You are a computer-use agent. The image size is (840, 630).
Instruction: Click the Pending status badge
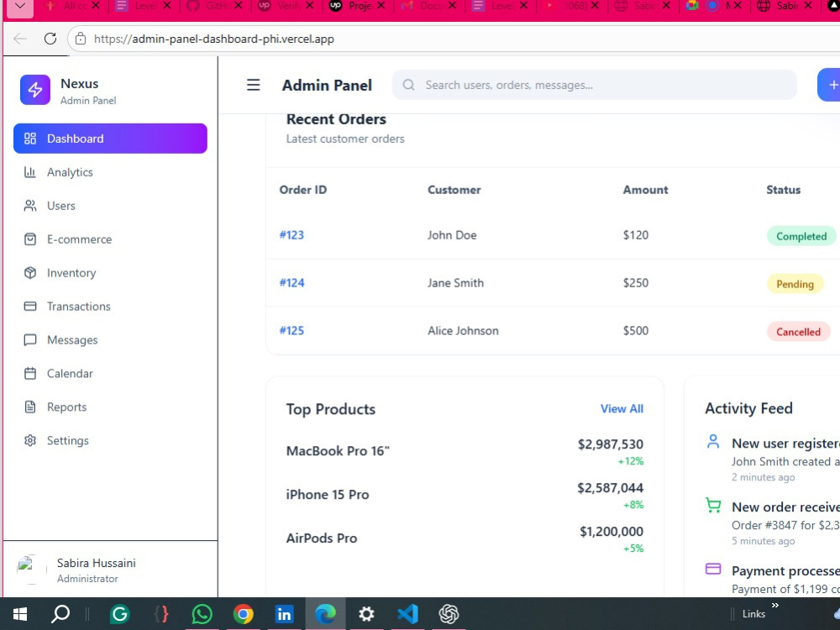(795, 284)
